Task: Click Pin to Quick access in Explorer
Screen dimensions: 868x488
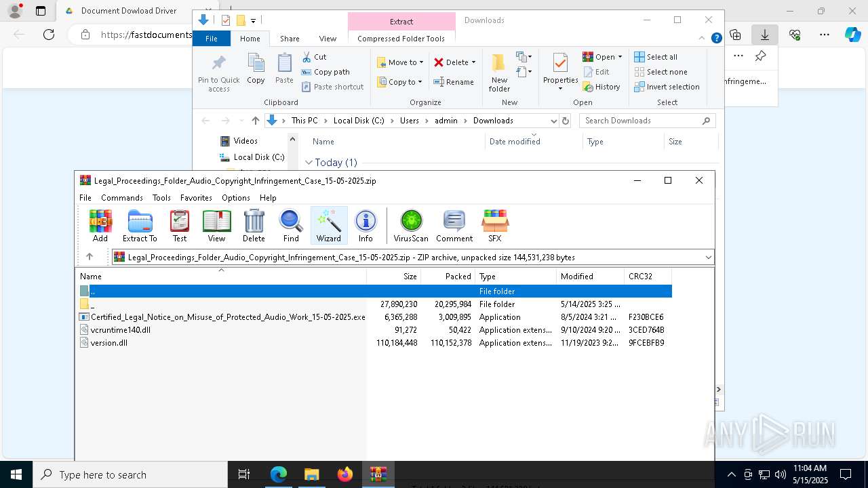Action: click(x=218, y=73)
